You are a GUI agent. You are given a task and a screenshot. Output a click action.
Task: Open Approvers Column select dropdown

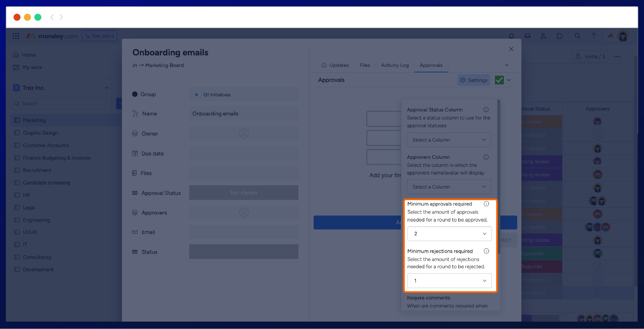pos(449,187)
